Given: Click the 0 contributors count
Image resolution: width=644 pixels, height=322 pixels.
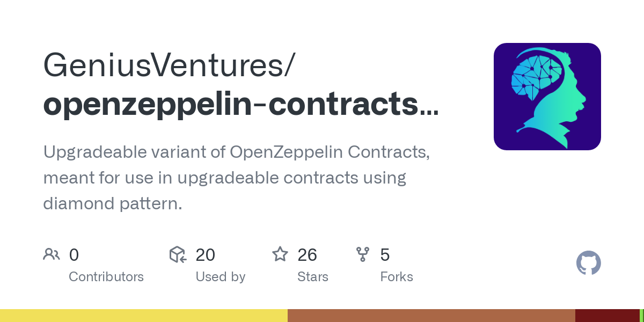Looking at the screenshot, I should click(74, 255).
